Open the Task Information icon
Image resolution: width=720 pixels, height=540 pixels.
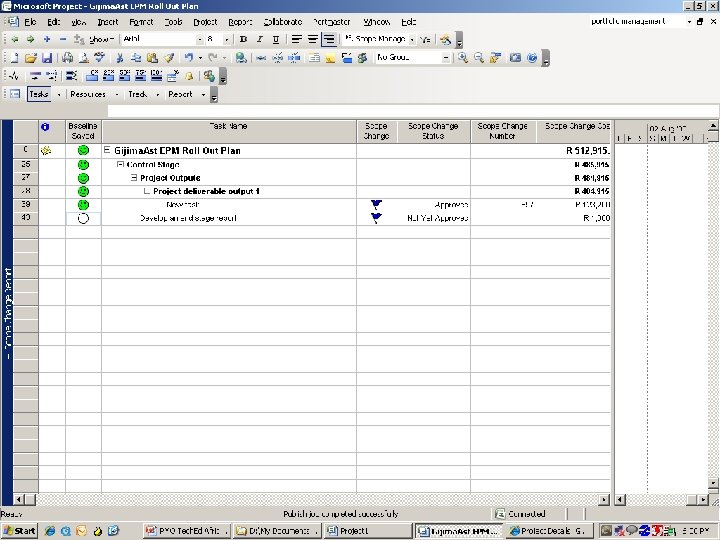click(315, 58)
